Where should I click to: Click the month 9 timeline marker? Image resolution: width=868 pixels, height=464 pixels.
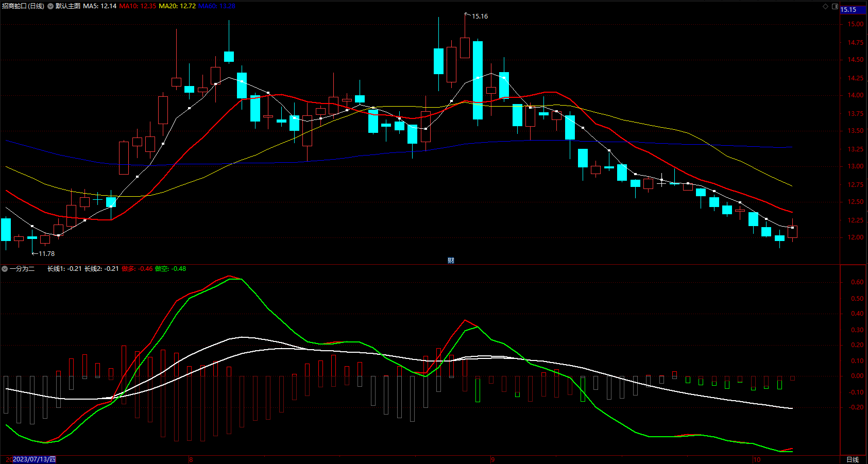click(492, 459)
